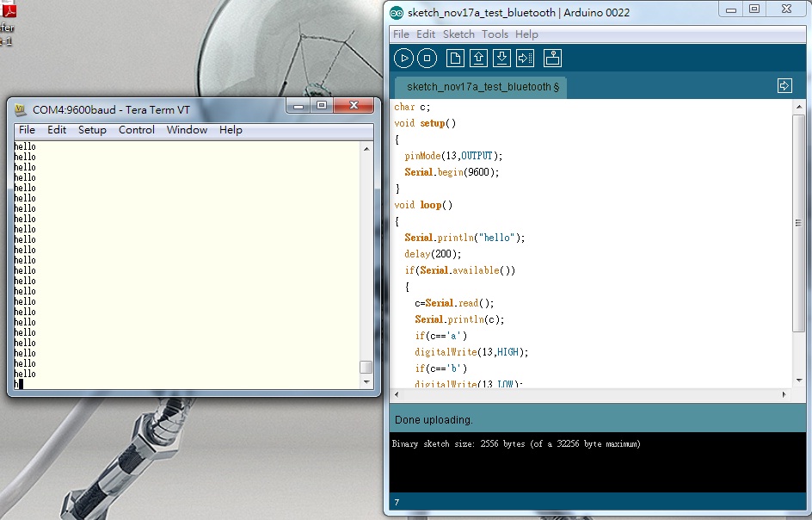Click the "if(c=='b')" code line

[440, 368]
